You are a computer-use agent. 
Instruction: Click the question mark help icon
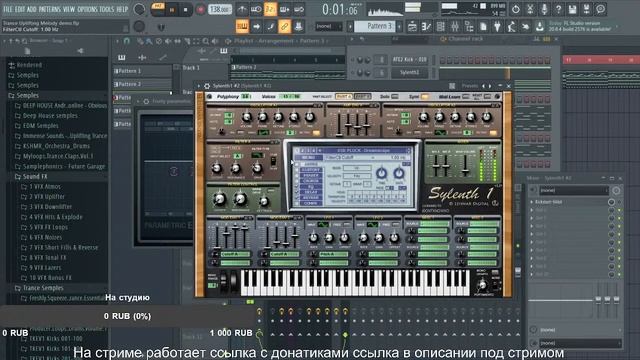(x=558, y=9)
